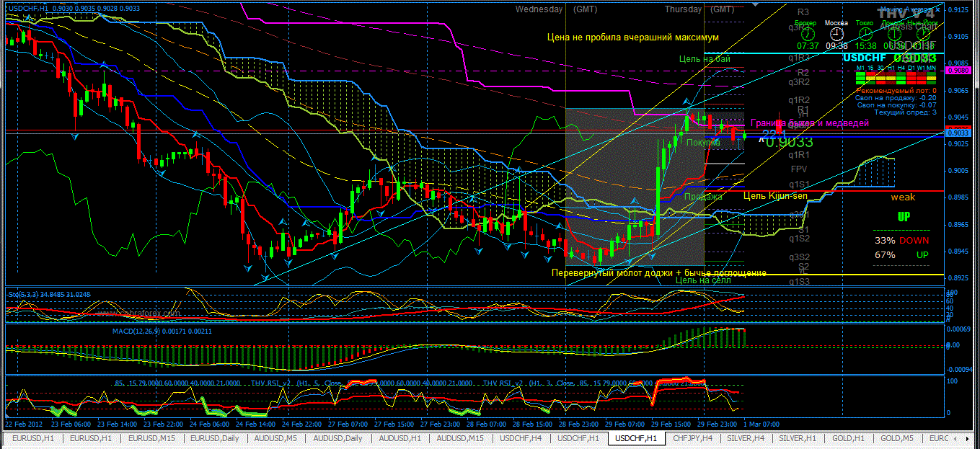Switch to the CHFJPY,H4 tab

point(693,438)
